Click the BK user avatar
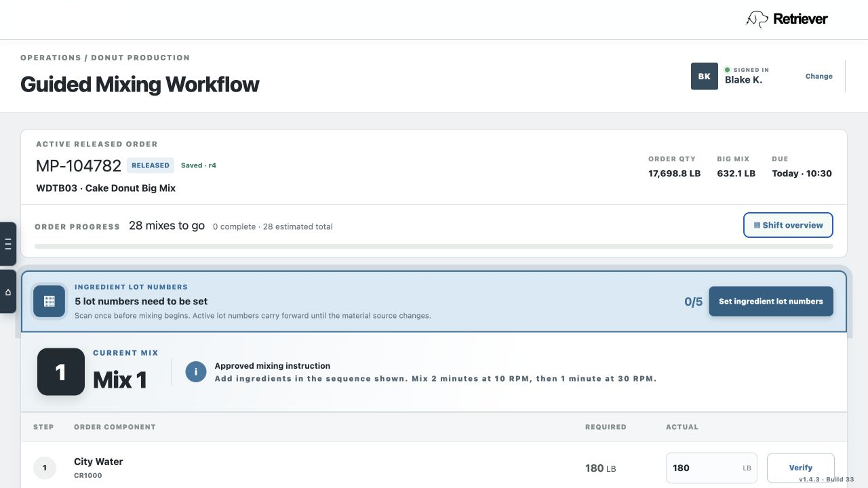This screenshot has width=868, height=488. pyautogui.click(x=704, y=77)
